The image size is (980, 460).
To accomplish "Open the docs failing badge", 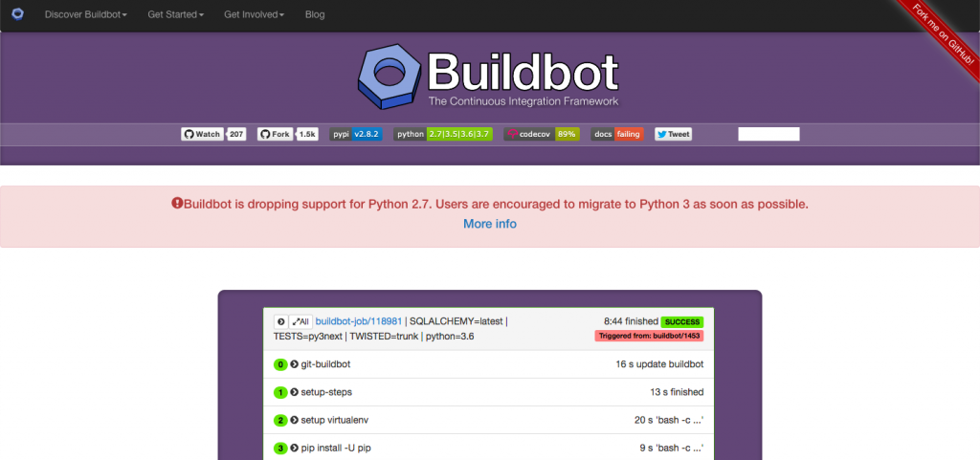I will point(617,134).
